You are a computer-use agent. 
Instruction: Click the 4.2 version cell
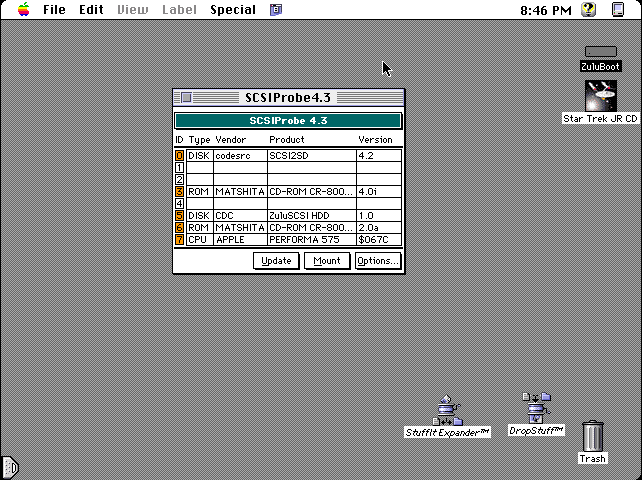(x=379, y=156)
